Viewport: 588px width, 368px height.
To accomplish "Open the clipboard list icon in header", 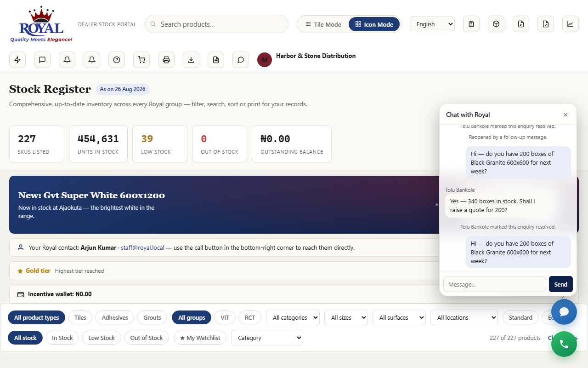I will pos(471,24).
